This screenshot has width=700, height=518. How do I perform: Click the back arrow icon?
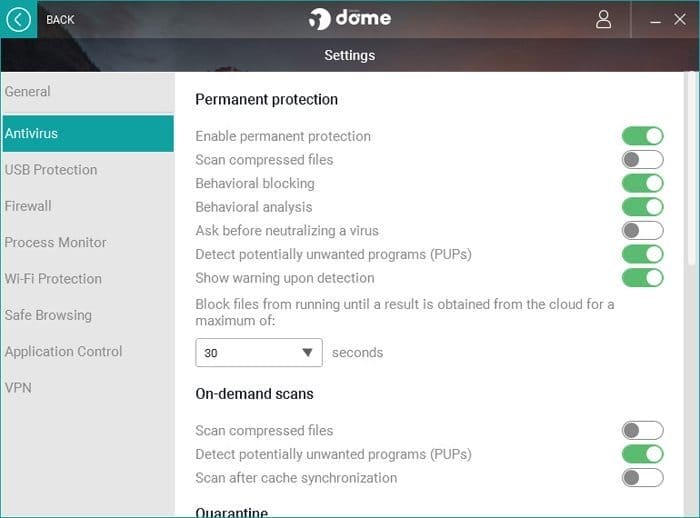(18, 19)
